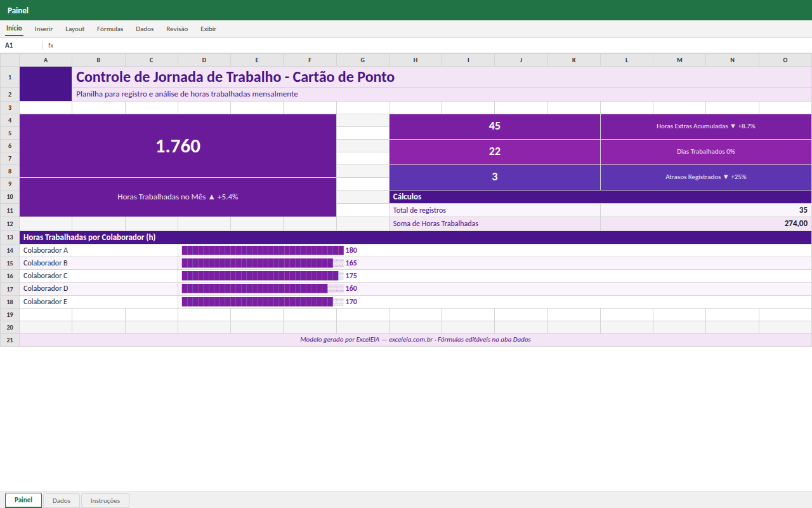Screen dimensions: 812x508
Task: Click the Colaborador D bar showing 160
Action: [495, 288]
